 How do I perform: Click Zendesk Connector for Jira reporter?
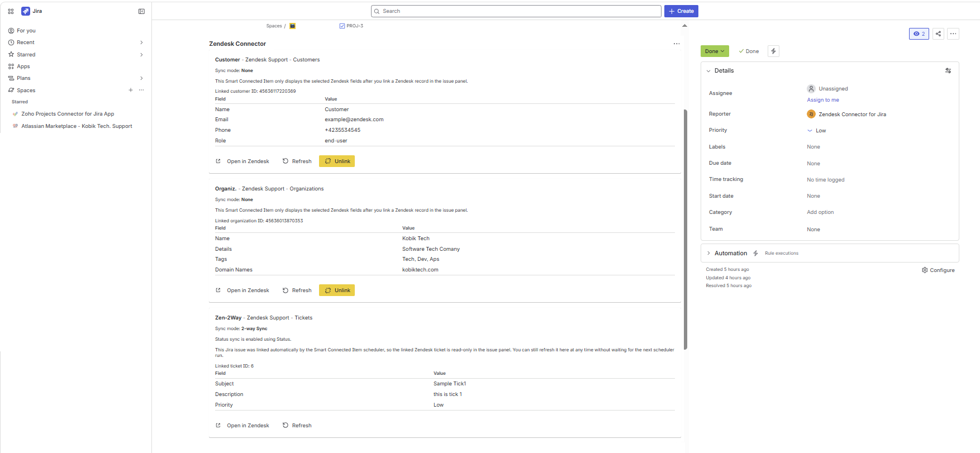852,115
